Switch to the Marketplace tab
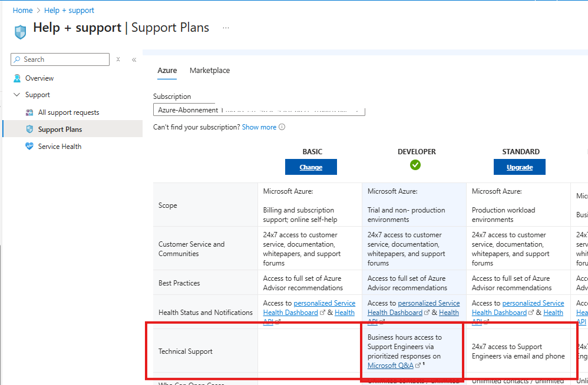 [x=210, y=71]
